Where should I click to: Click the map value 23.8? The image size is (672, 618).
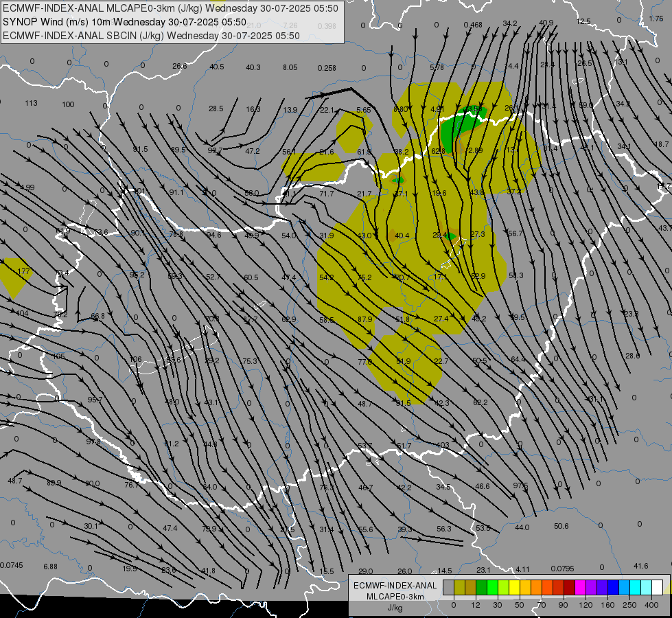click(631, 314)
